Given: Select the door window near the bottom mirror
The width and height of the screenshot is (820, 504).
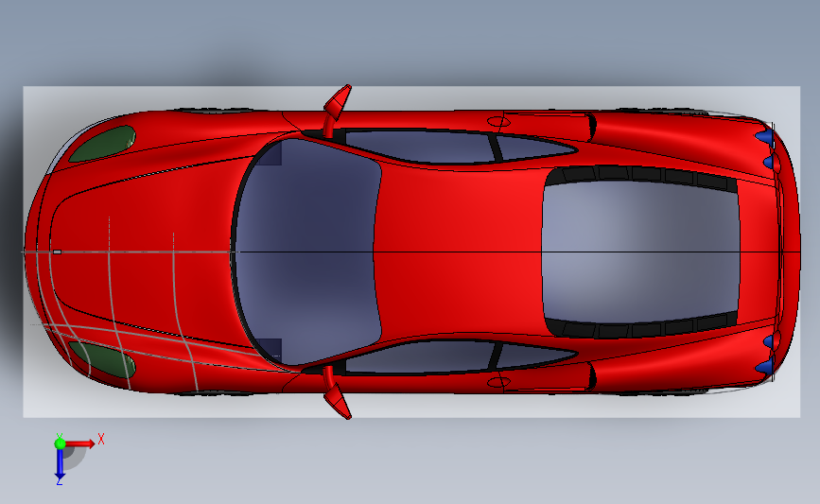Looking at the screenshot, I should coord(421,357).
